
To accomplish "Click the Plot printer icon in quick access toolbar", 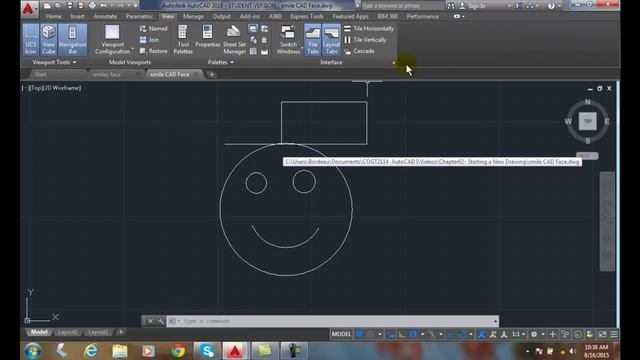I will (x=93, y=6).
